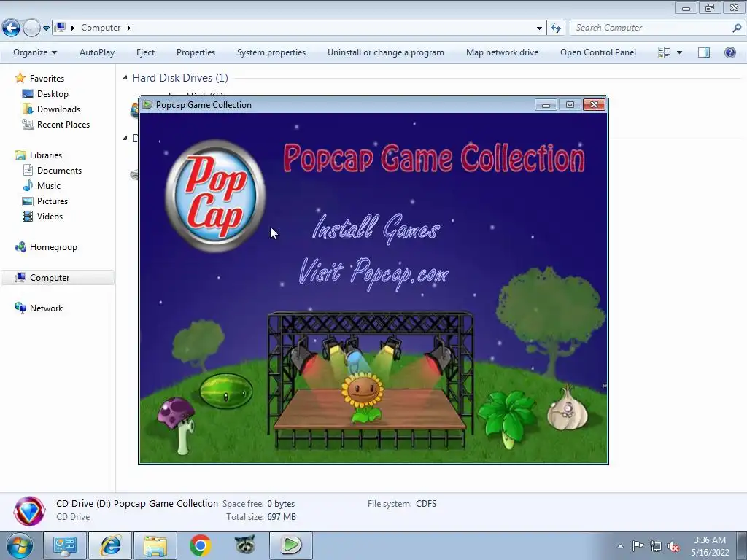Launch Google Chrome from taskbar
This screenshot has width=747, height=560.
pos(200,545)
